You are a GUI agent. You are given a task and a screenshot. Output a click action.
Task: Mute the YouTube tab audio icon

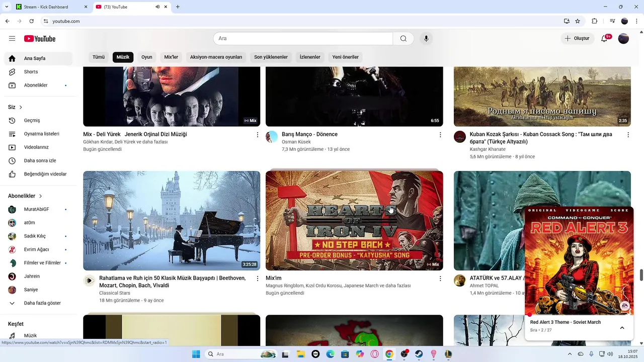157,7
